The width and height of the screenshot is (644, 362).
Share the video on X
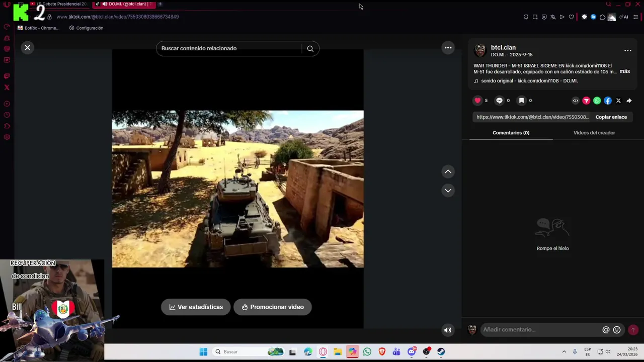[x=618, y=101]
